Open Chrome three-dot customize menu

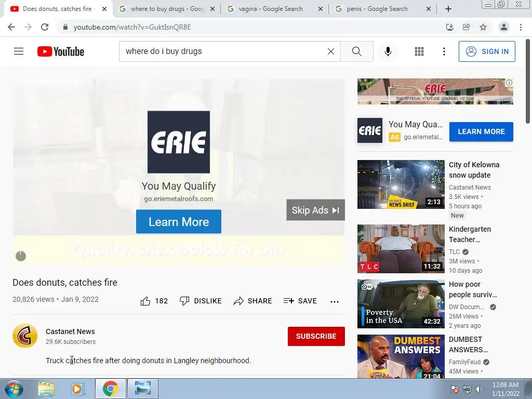[x=521, y=27]
